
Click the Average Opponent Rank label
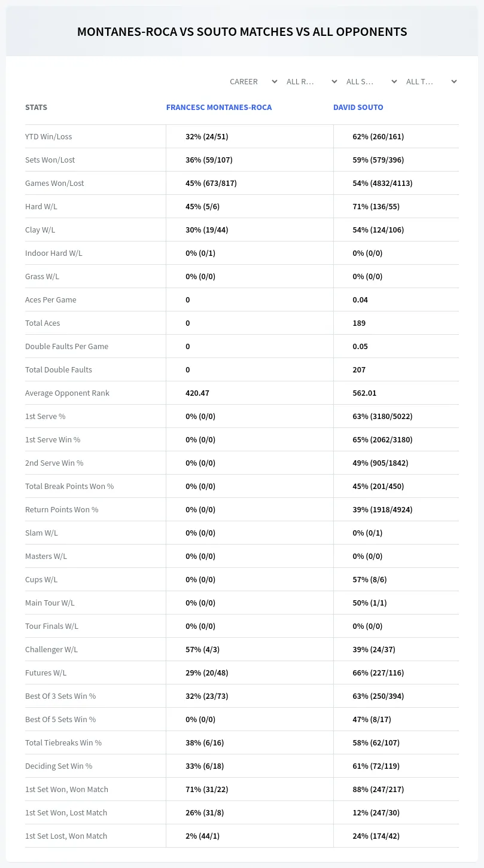67,393
